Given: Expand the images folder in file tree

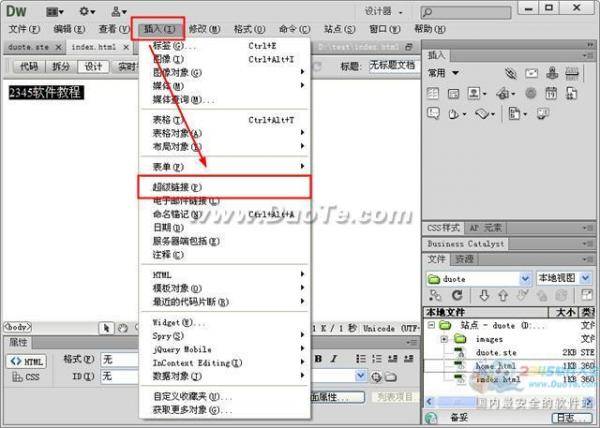Looking at the screenshot, I should [443, 339].
